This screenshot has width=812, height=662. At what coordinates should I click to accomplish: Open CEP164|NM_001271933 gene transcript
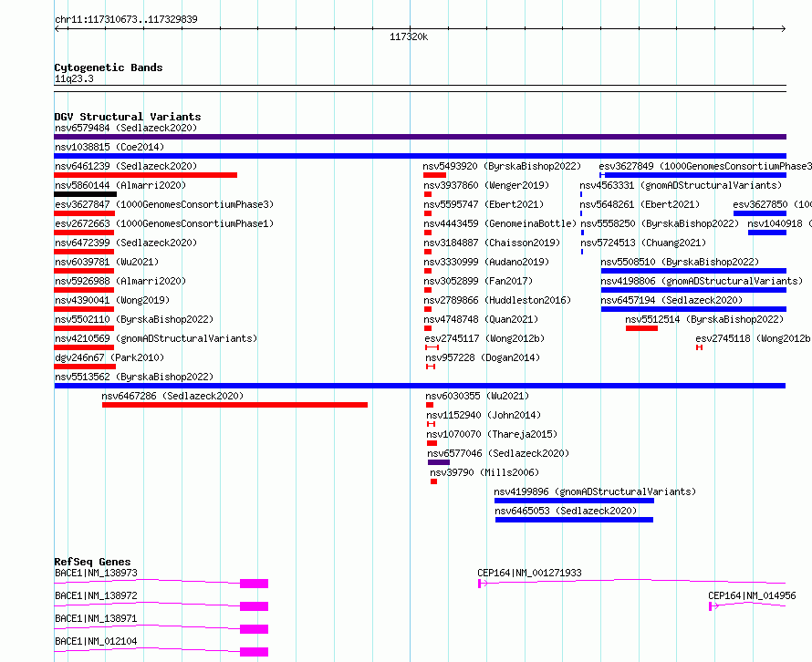pyautogui.click(x=529, y=573)
